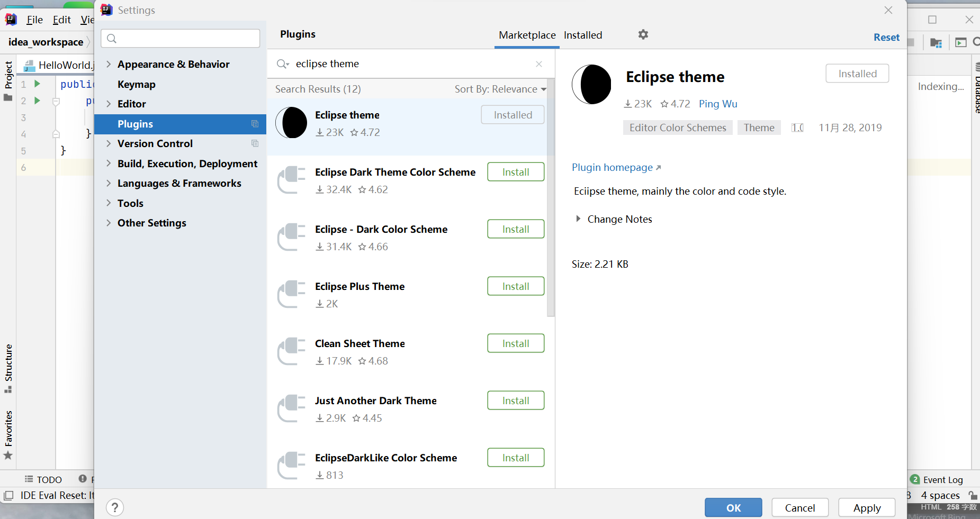Install Eclipse Dark Theme Color Scheme
980x519 pixels.
(x=516, y=172)
